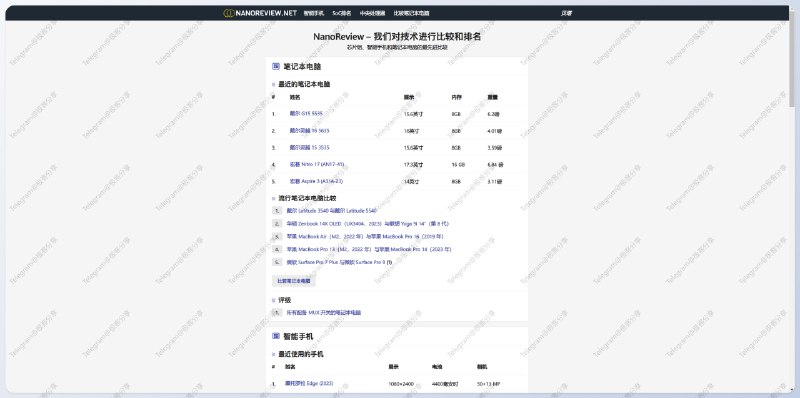Screen dimensions: 800x398
Task: Open the SoC排名 nav menu item
Action: click(x=342, y=13)
